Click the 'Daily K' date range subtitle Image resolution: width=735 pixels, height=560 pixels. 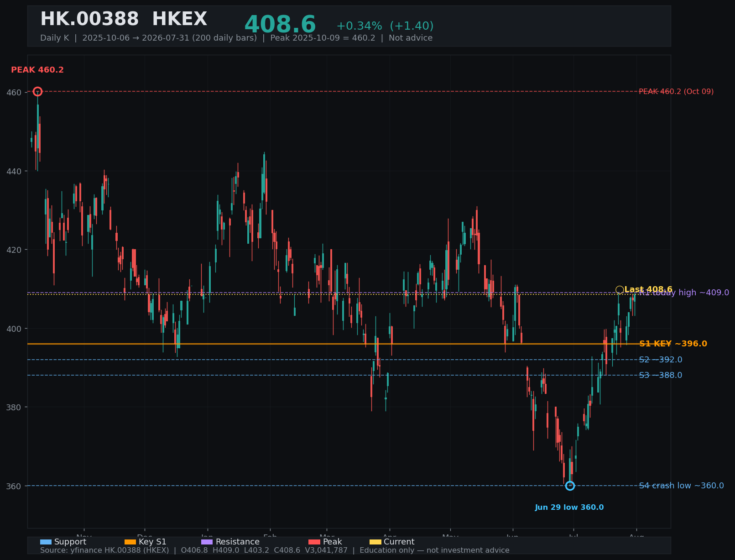pyautogui.click(x=236, y=38)
